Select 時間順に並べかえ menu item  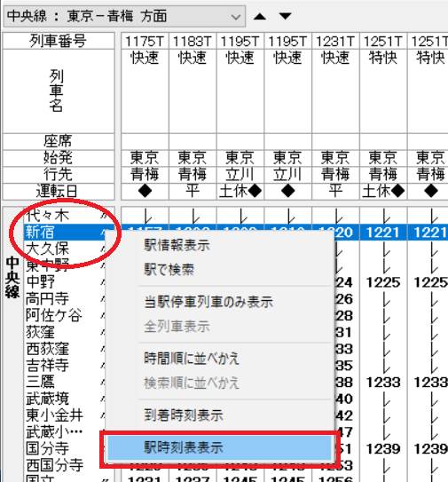click(192, 359)
